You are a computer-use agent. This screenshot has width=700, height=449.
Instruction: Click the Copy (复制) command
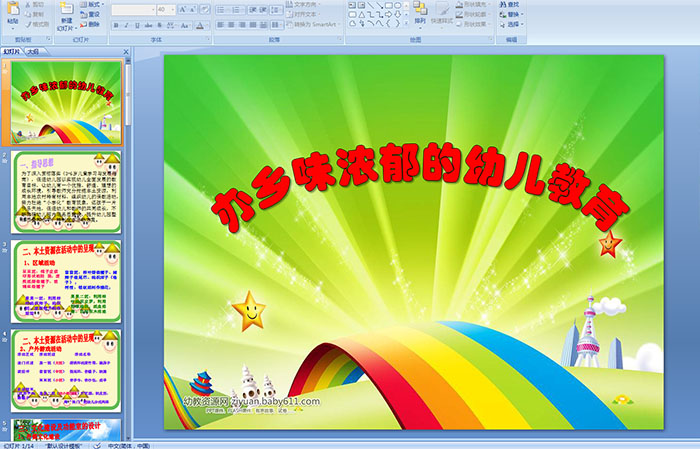[x=35, y=14]
